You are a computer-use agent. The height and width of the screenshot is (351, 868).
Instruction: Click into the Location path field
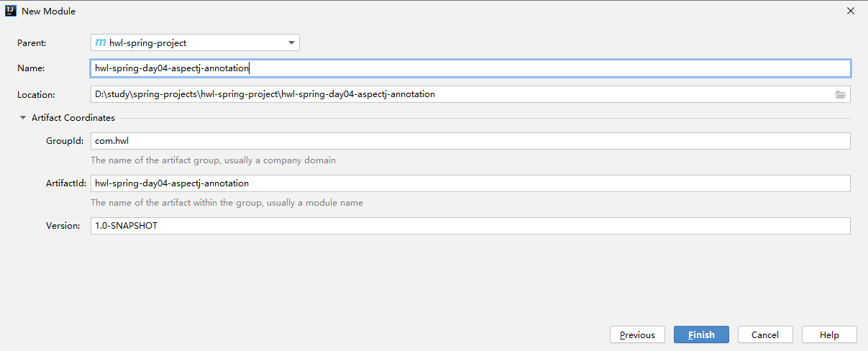(470, 94)
